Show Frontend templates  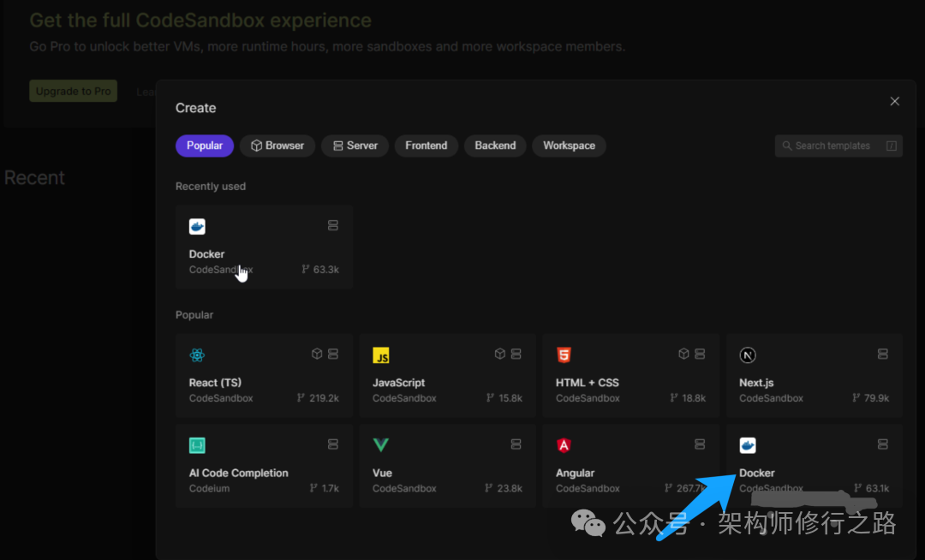click(427, 146)
